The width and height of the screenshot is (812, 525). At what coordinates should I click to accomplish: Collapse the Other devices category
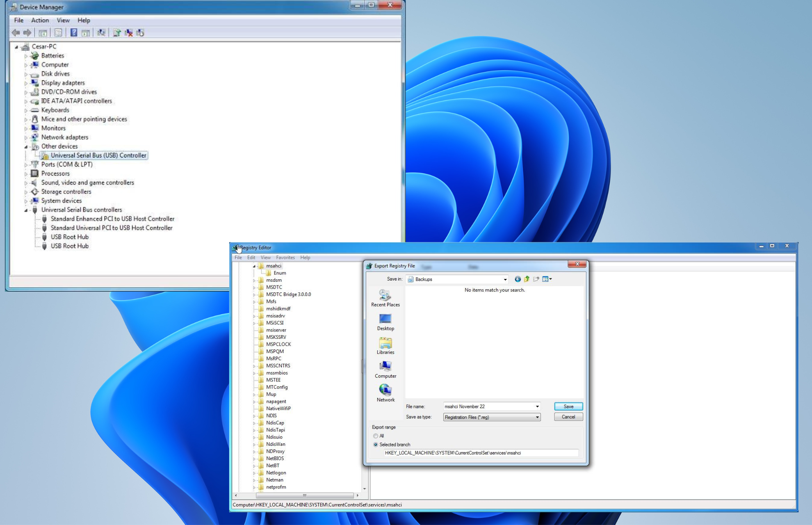(x=26, y=146)
